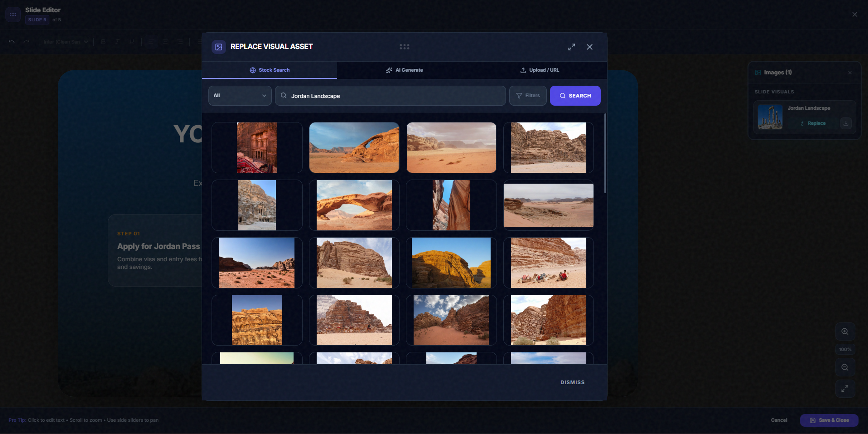868x434 pixels.
Task: Click the Jordan Landscape search field
Action: tap(391, 96)
